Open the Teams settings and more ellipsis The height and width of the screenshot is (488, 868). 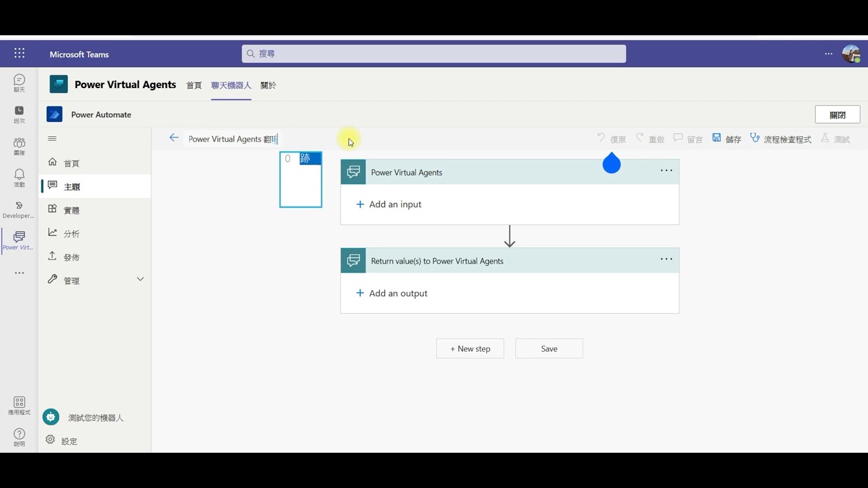click(x=828, y=54)
